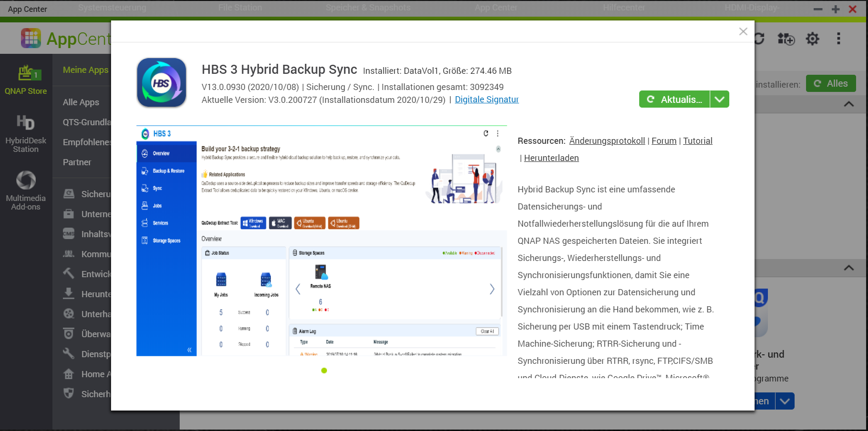Click the Alles update all button

(x=831, y=83)
